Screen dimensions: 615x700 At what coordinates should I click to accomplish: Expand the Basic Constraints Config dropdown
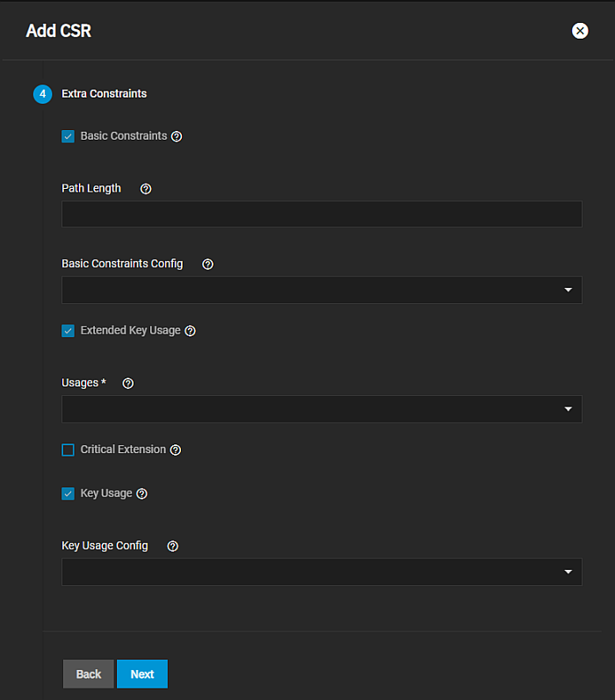click(x=322, y=290)
